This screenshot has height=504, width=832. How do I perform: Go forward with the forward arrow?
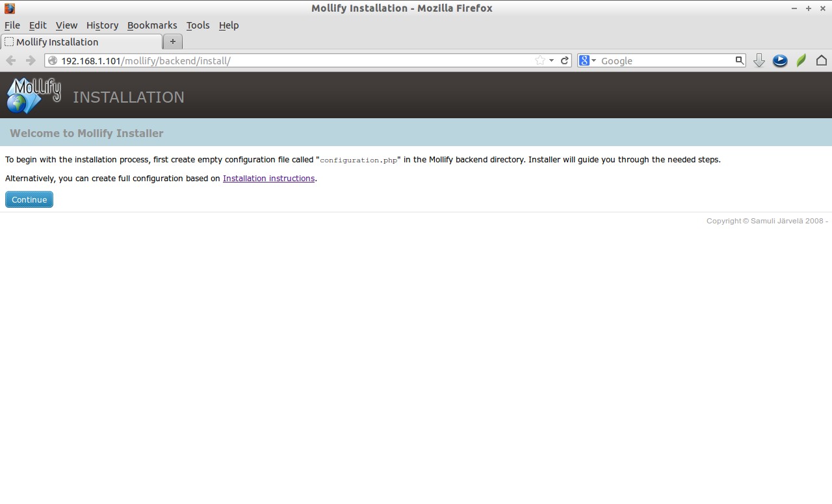tap(31, 60)
